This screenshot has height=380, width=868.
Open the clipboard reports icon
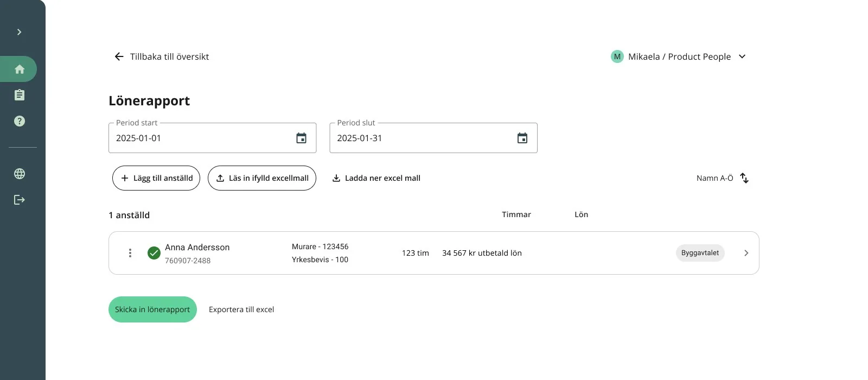point(20,95)
